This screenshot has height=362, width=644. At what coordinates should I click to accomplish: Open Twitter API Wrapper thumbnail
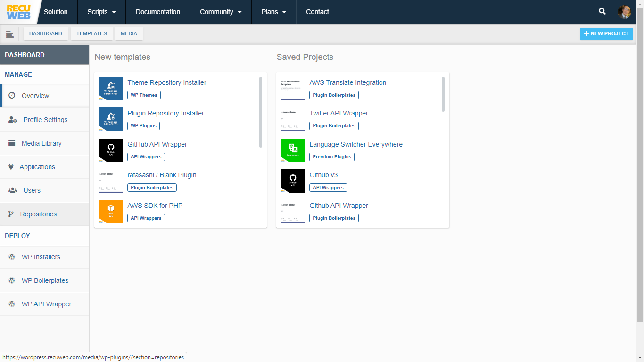[293, 119]
